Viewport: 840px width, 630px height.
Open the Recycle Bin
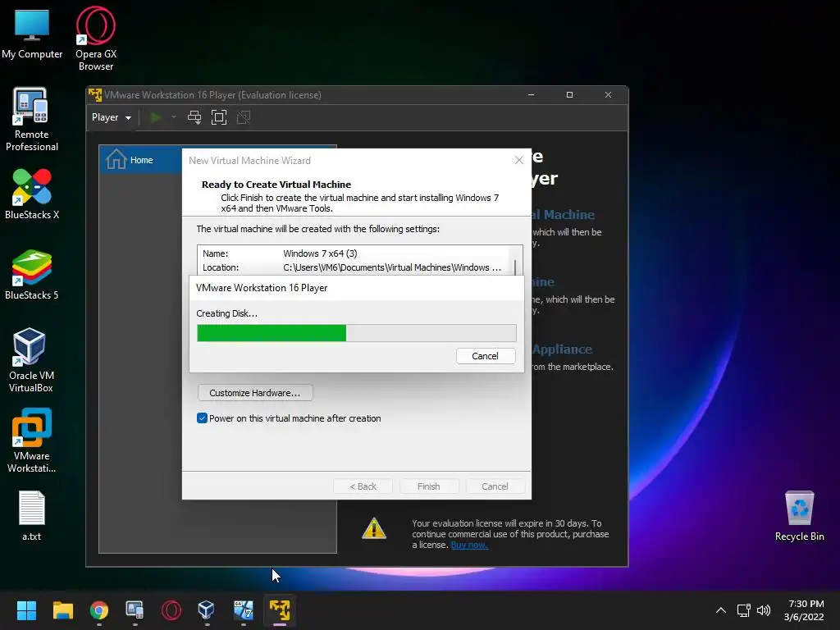799,516
